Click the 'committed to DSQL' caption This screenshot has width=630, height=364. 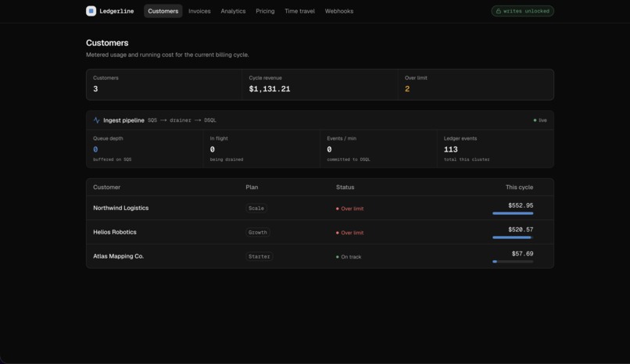(349, 159)
